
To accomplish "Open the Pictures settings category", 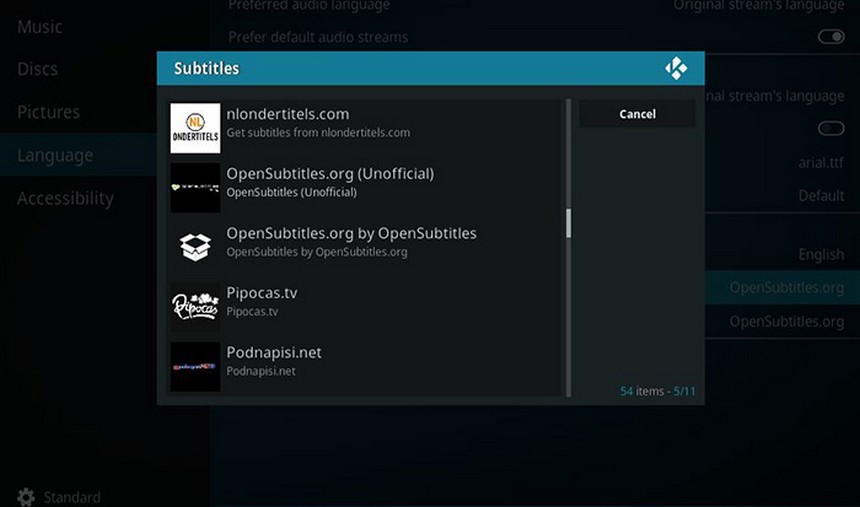I will [48, 112].
